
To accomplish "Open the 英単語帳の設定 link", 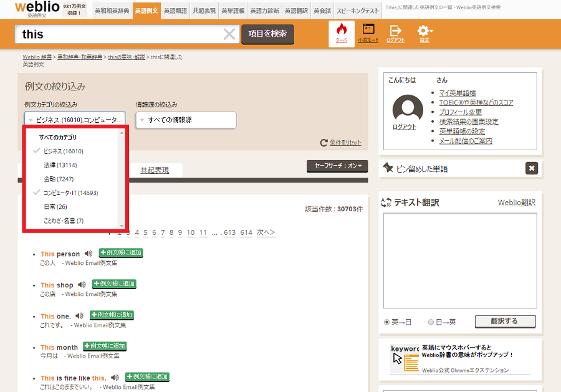I will pos(463,131).
